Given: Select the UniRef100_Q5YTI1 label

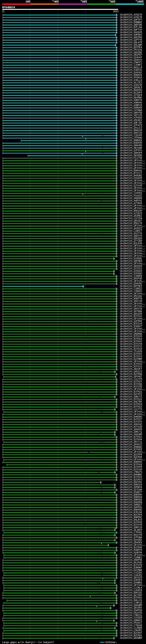Looking at the screenshot, I should (x=131, y=442).
